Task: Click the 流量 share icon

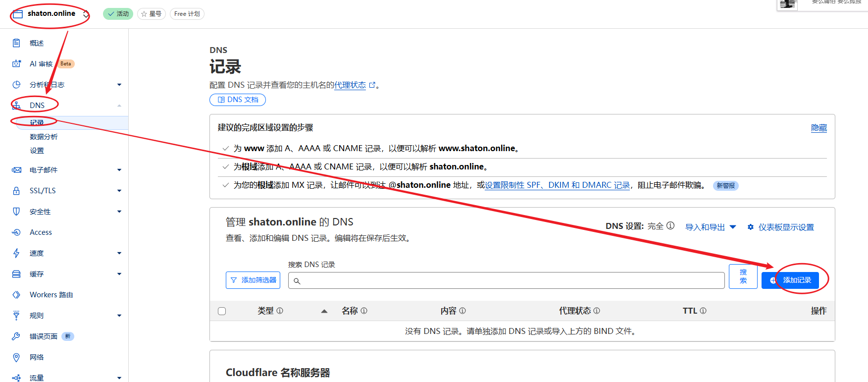Action: click(x=16, y=378)
